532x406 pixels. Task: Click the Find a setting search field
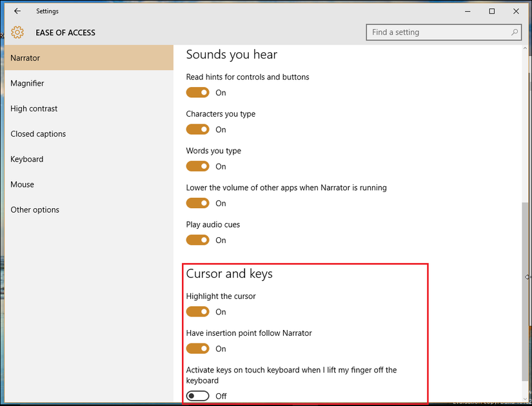tap(432, 32)
